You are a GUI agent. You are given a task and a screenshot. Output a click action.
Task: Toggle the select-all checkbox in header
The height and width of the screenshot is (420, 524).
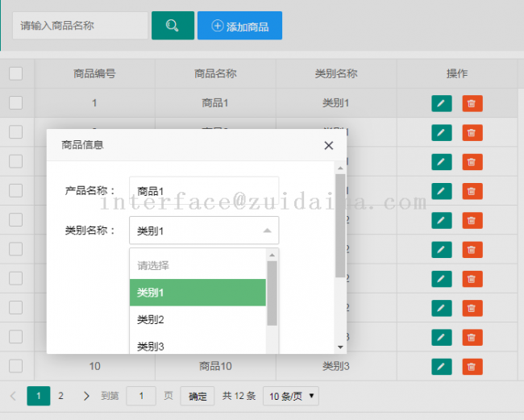click(16, 73)
